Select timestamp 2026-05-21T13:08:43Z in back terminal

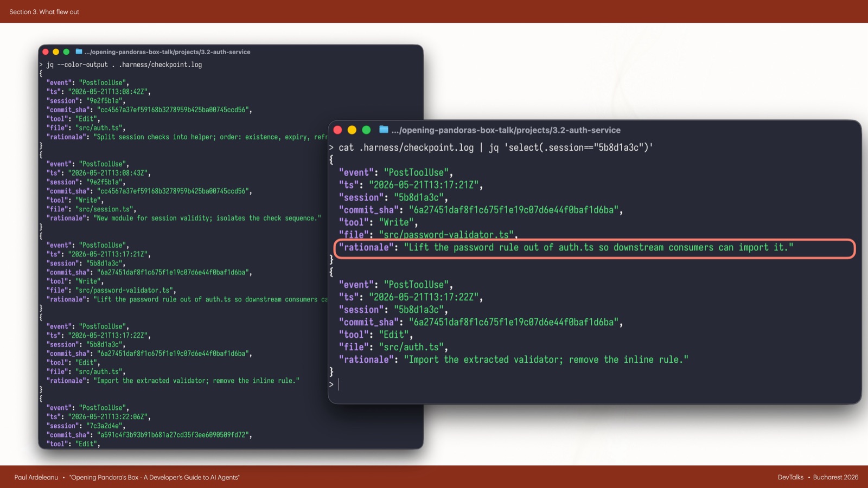coord(109,173)
